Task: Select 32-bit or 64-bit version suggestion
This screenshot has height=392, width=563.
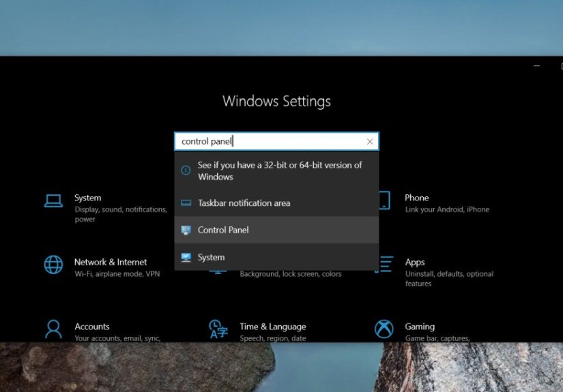Action: pyautogui.click(x=276, y=170)
